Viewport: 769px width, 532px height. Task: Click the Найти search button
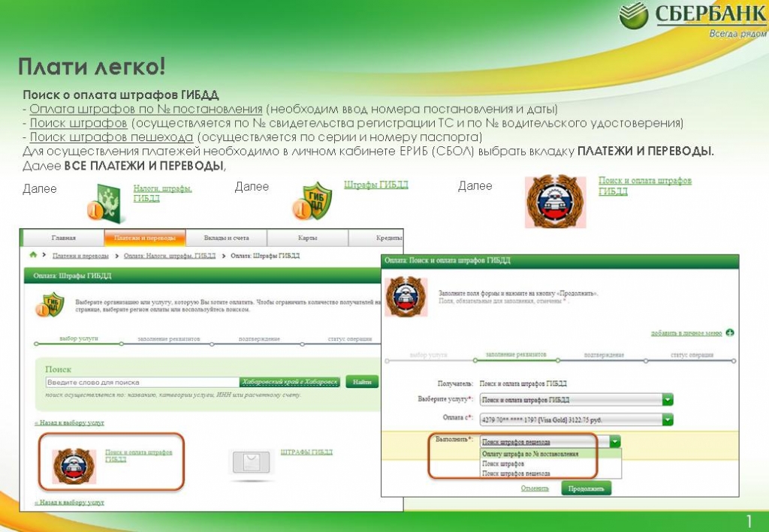click(362, 382)
